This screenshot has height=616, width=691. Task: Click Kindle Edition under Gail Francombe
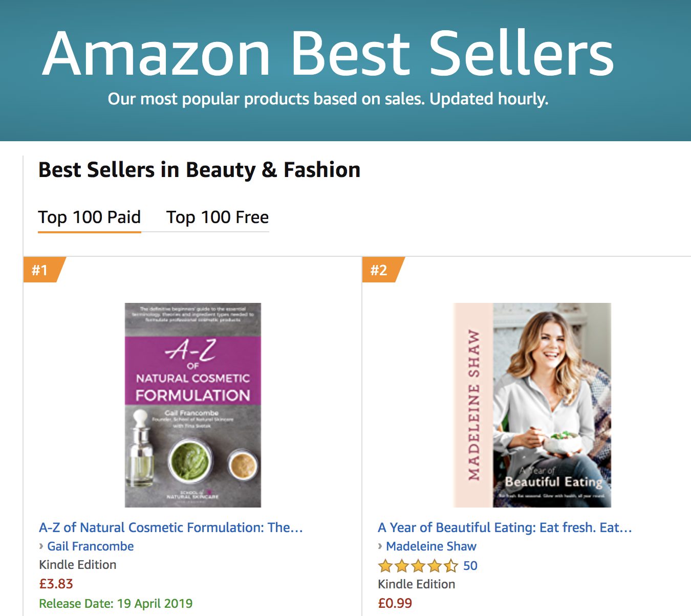[78, 565]
